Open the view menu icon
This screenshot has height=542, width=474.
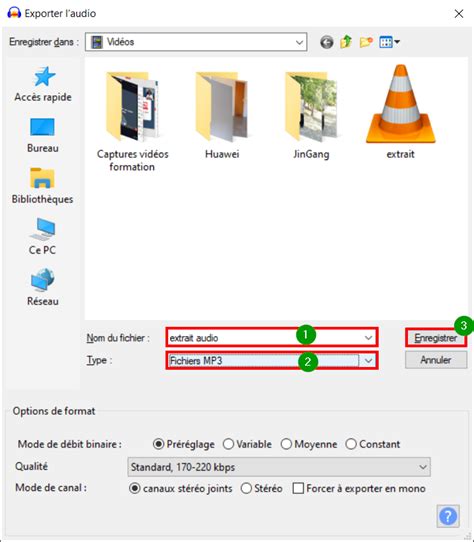(389, 42)
